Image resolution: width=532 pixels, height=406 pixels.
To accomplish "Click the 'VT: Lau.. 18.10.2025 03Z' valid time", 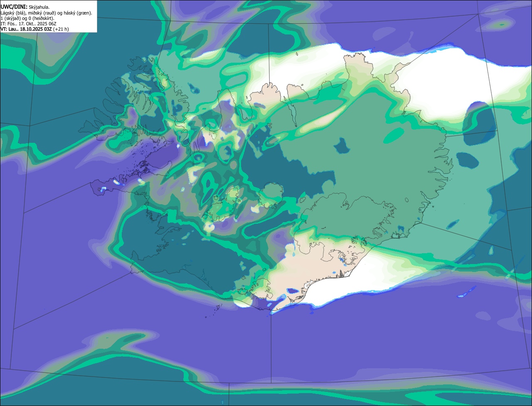I will coord(26,29).
